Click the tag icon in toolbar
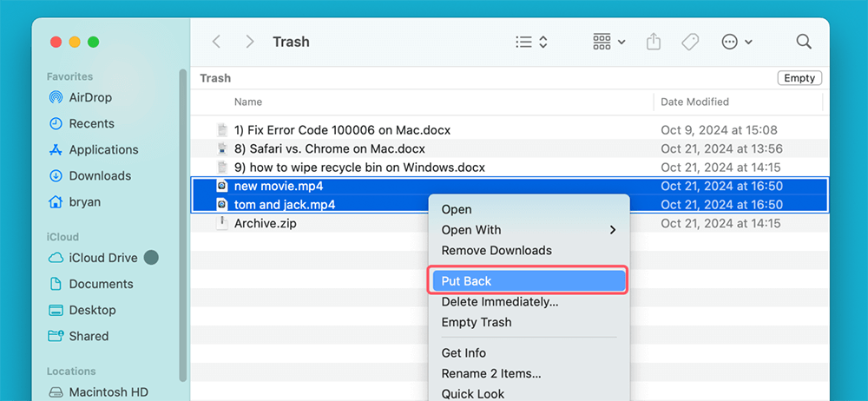Image resolution: width=868 pixels, height=401 pixels. click(690, 42)
